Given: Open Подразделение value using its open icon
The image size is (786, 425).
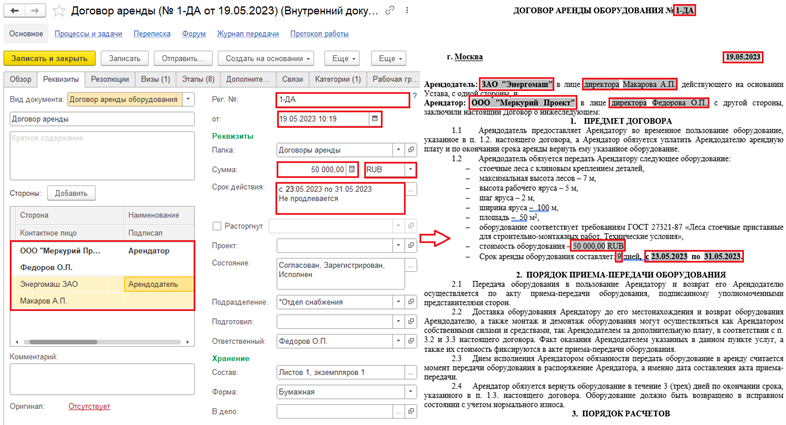Looking at the screenshot, I should point(411,302).
